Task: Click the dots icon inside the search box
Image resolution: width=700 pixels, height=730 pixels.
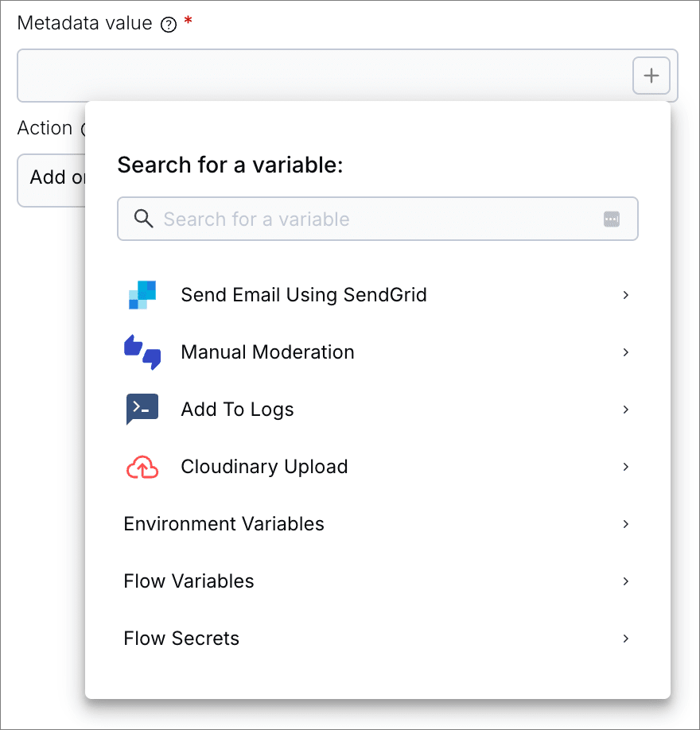Action: coord(611,219)
